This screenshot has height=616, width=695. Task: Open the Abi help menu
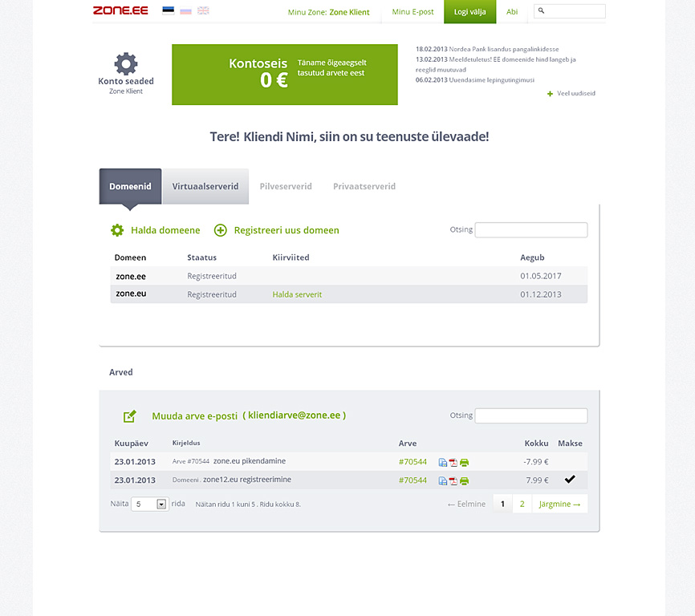pos(512,11)
